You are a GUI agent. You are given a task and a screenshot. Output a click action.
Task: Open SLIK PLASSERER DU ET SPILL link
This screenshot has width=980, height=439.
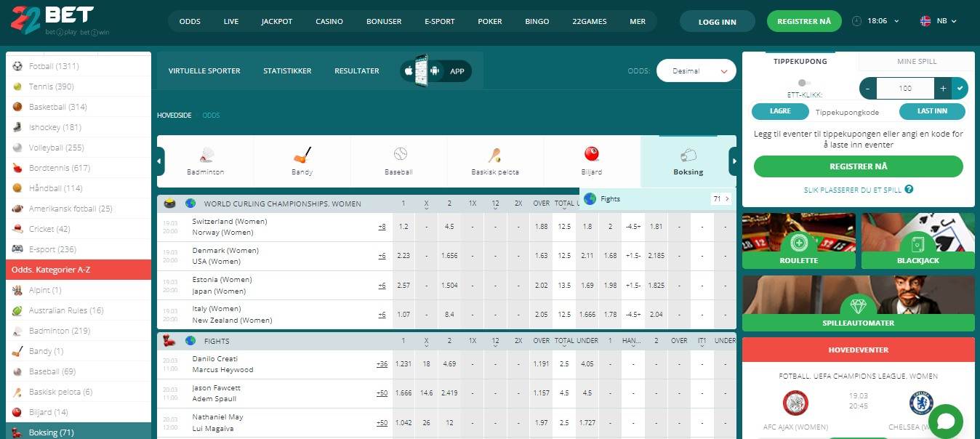(x=853, y=190)
